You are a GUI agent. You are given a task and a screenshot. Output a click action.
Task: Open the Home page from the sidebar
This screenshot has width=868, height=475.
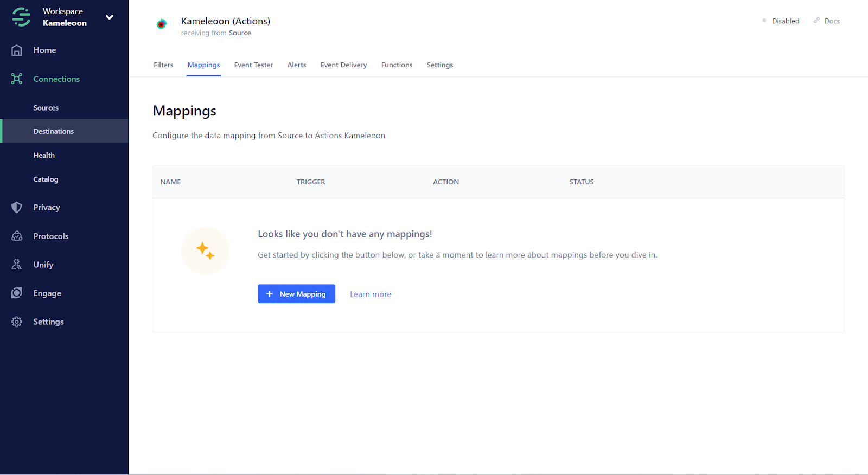44,50
